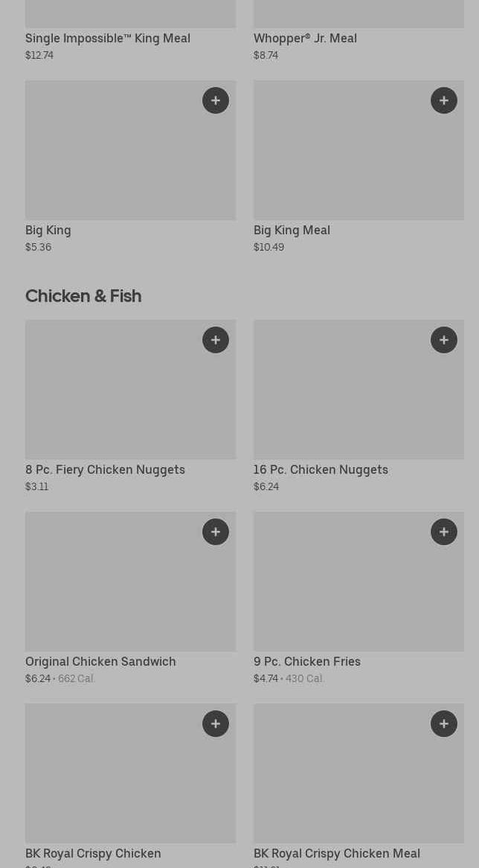Open Single Impossible King Meal details
Image resolution: width=479 pixels, height=868 pixels.
pos(108,38)
